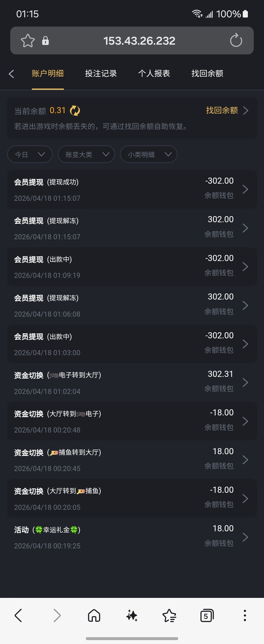Refresh the current balance amount
This screenshot has width=264, height=644.
coord(75,111)
